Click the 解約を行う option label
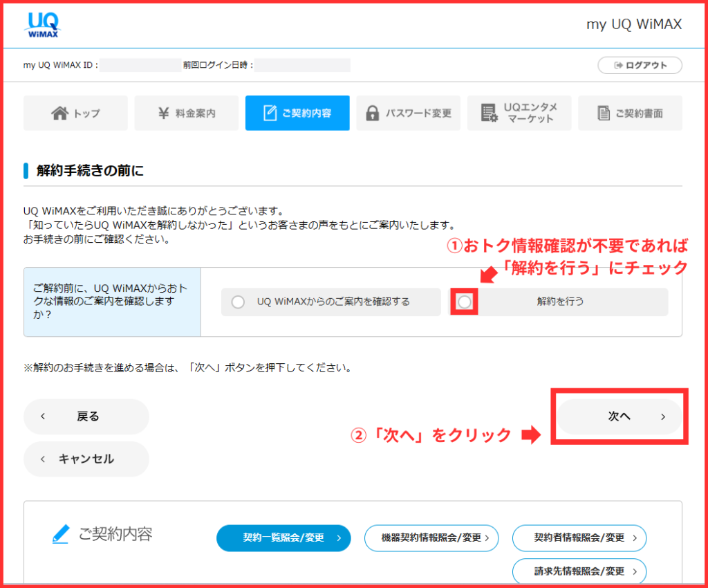Screen dimensions: 708x588 tap(560, 302)
